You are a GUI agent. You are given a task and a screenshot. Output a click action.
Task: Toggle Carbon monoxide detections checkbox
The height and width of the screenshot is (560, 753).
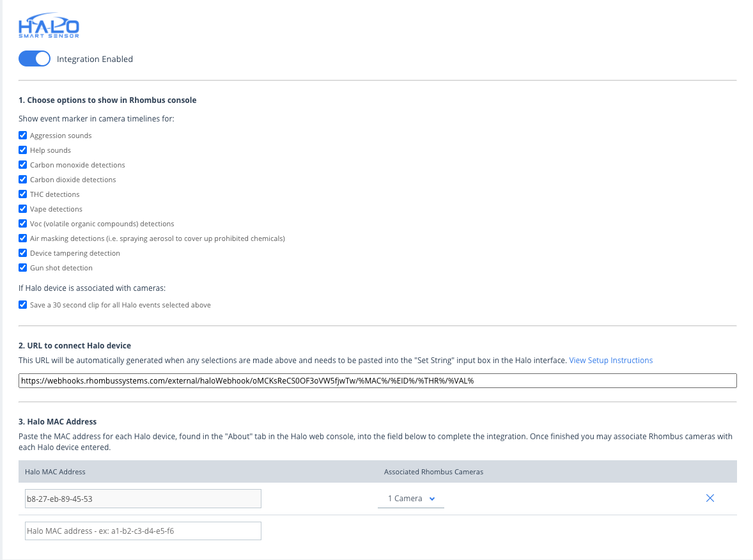coord(23,165)
